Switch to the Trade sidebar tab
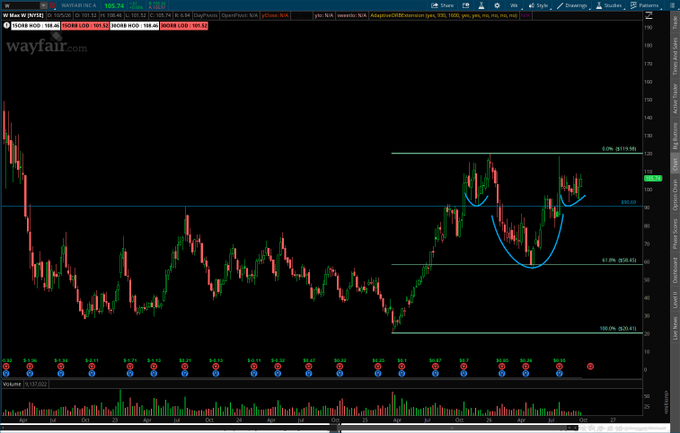The height and width of the screenshot is (433, 680). pos(675,22)
